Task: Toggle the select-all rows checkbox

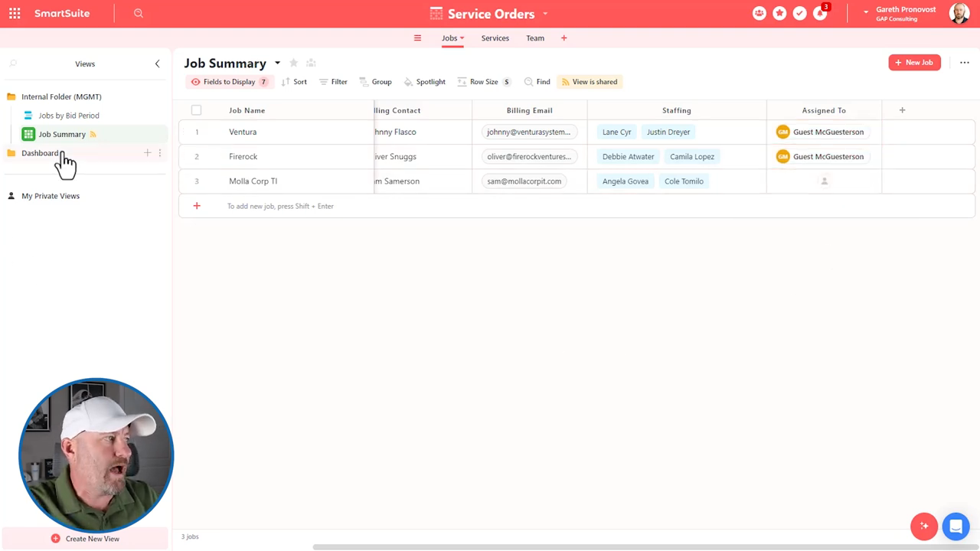Action: (x=197, y=110)
